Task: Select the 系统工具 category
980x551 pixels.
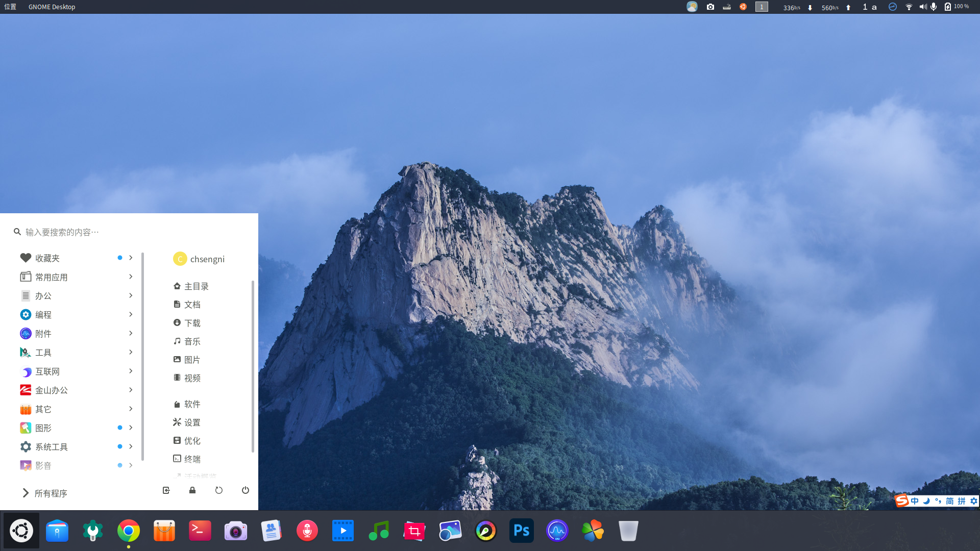Action: point(51,447)
